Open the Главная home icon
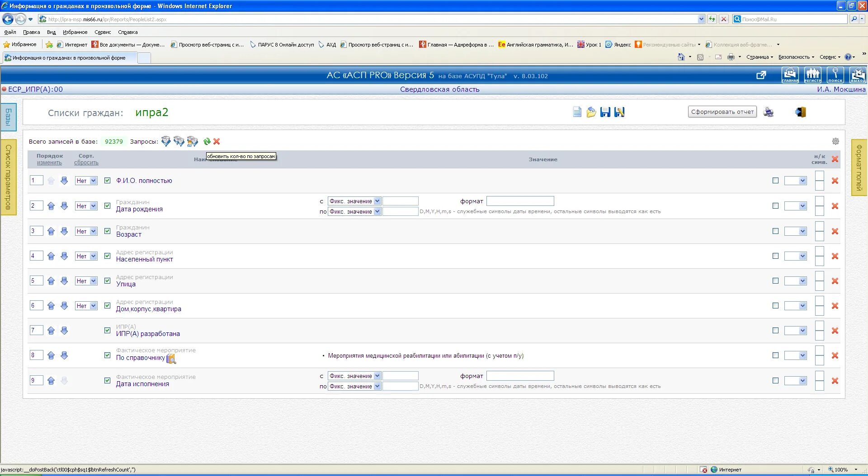This screenshot has height=476, width=868. point(790,75)
